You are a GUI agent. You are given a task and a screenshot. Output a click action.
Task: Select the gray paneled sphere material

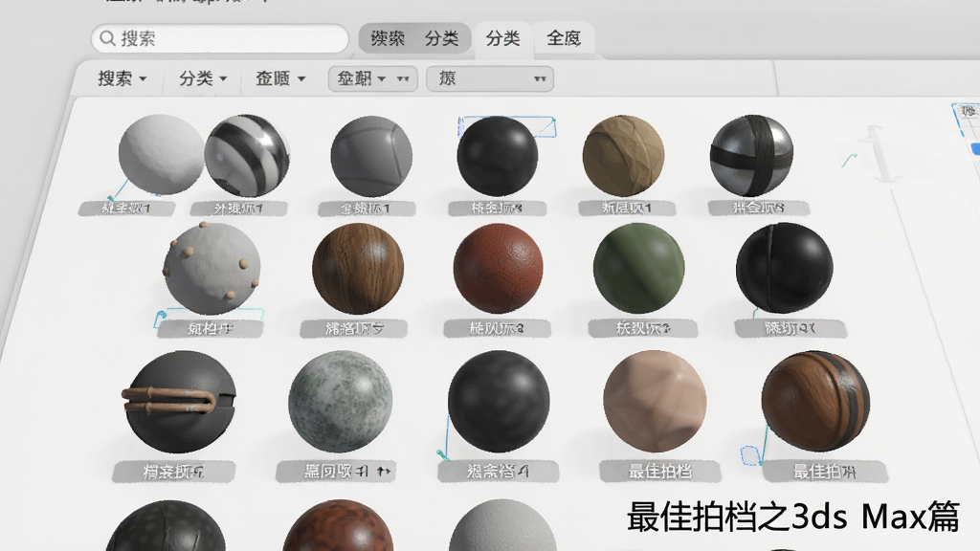371,156
